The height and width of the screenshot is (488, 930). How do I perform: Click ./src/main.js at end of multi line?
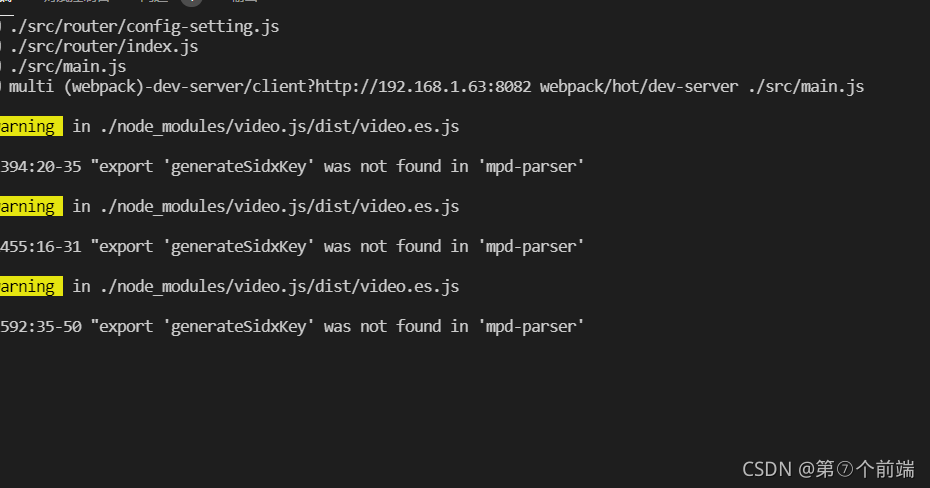806,87
